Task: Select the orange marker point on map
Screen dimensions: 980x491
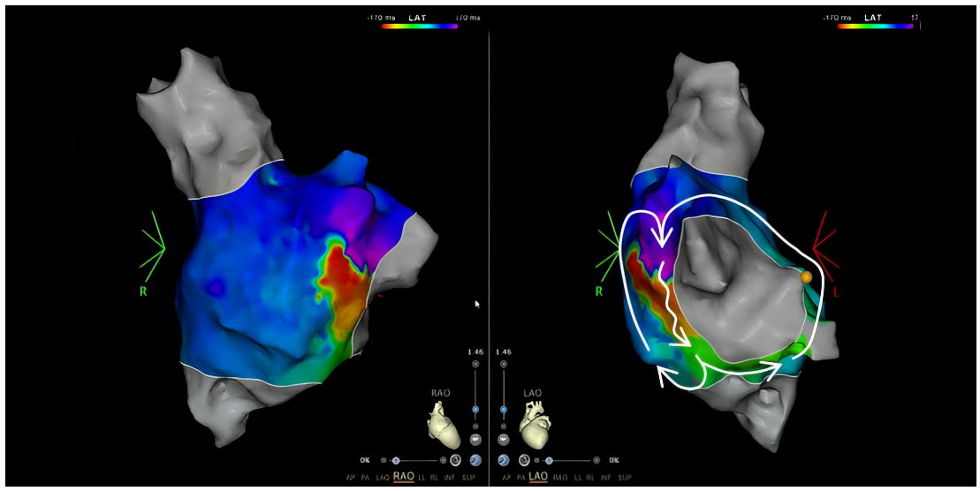Action: tap(806, 277)
